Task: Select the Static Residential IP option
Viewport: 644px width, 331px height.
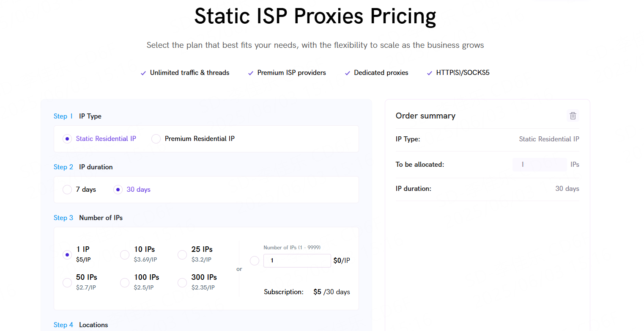Action: click(67, 139)
